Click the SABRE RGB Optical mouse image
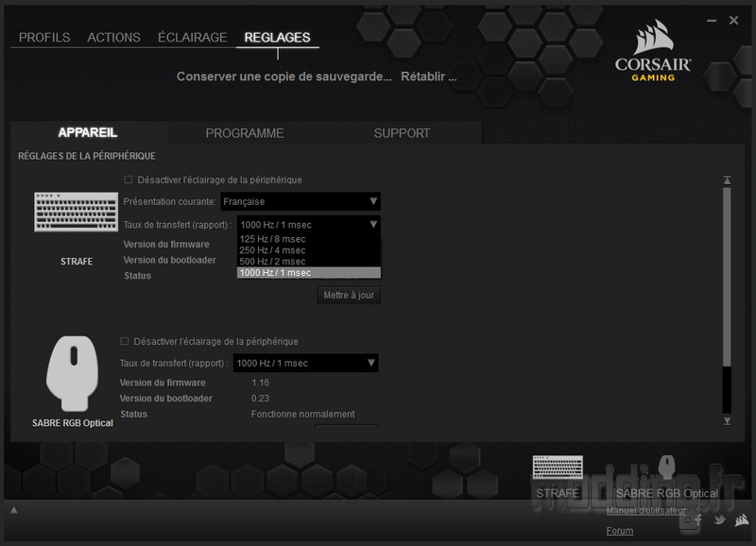 (x=73, y=373)
